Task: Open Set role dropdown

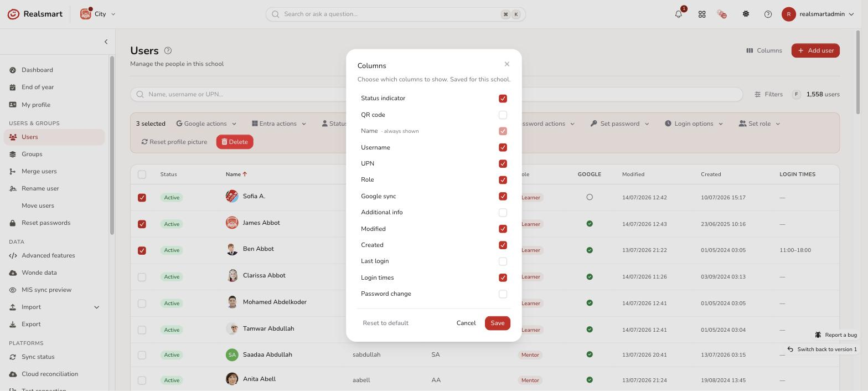Action: click(759, 124)
